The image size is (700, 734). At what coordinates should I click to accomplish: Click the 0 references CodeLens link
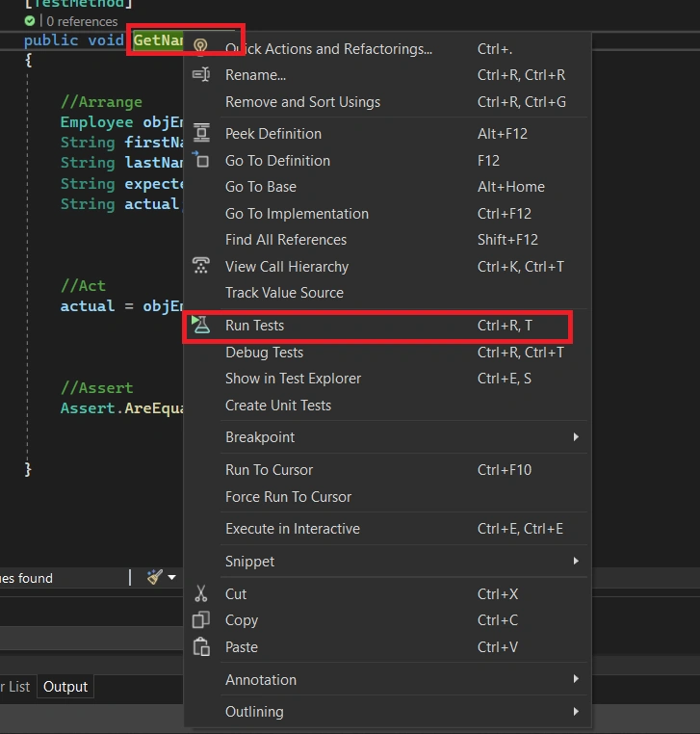pyautogui.click(x=82, y=21)
